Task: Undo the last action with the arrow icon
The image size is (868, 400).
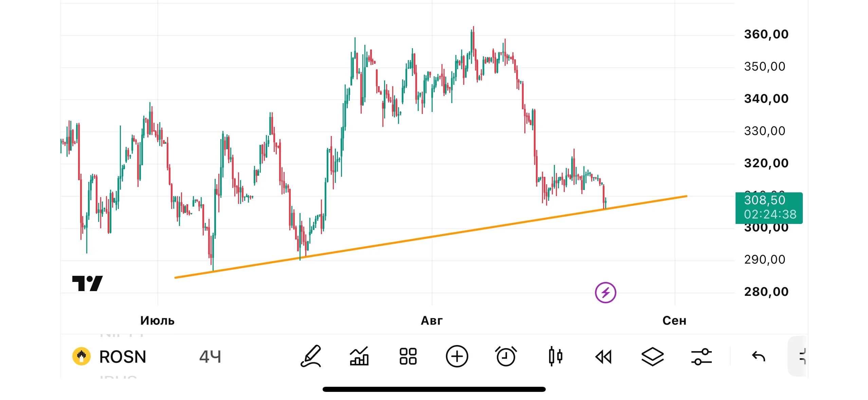Action: pyautogui.click(x=758, y=357)
